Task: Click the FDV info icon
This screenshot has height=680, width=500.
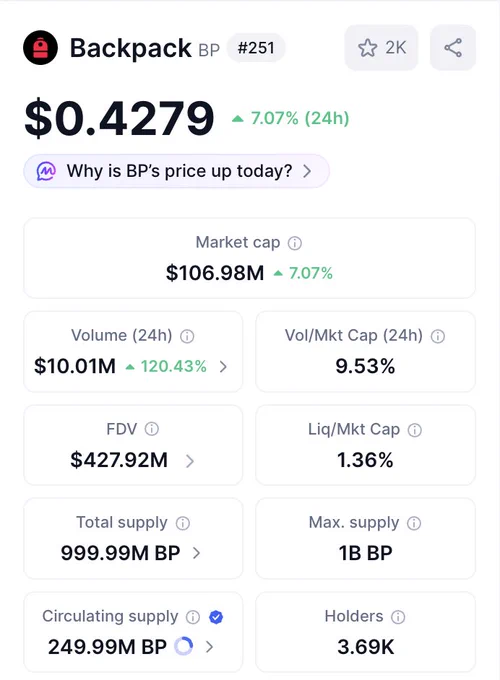Action: [151, 429]
